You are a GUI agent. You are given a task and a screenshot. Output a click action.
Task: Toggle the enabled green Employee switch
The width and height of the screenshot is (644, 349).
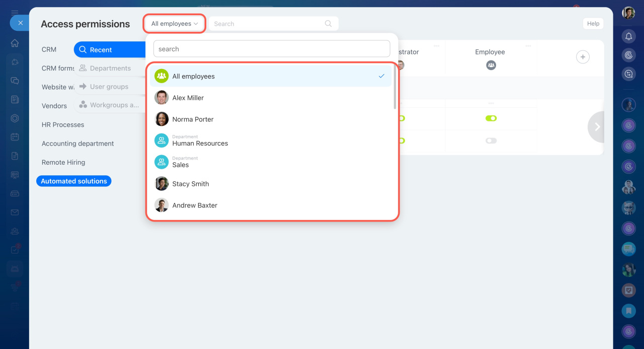tap(491, 118)
